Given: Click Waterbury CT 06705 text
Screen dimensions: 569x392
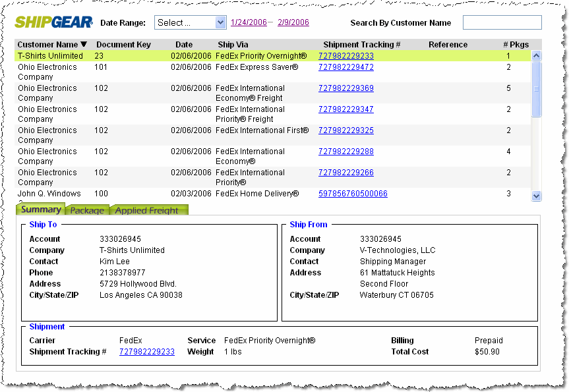Looking at the screenshot, I should (397, 295).
